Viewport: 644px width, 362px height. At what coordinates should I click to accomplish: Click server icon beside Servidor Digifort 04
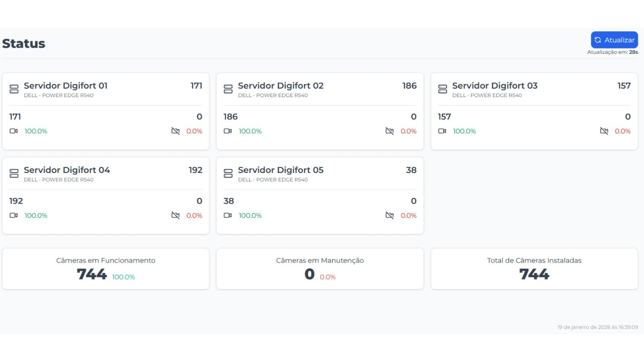pos(14,173)
